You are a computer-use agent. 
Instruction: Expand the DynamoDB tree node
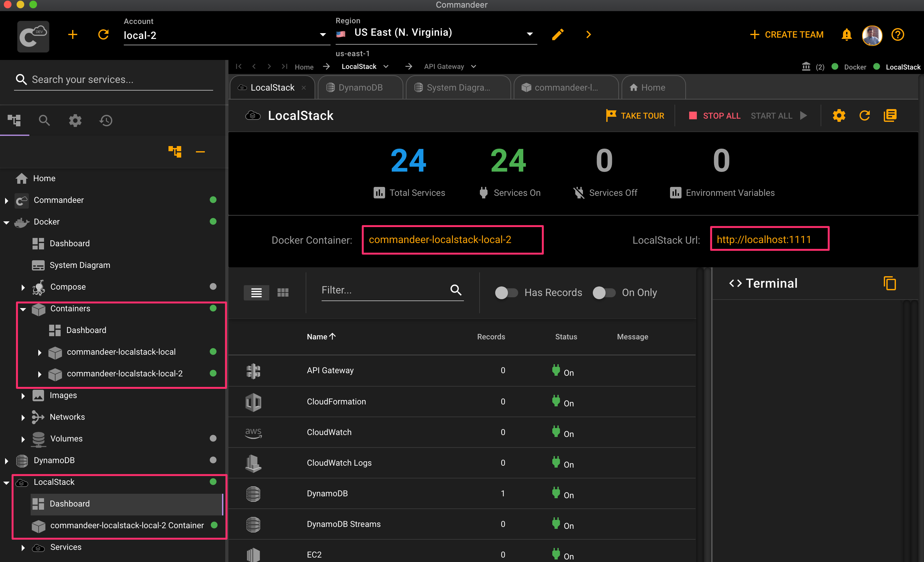pos(6,461)
